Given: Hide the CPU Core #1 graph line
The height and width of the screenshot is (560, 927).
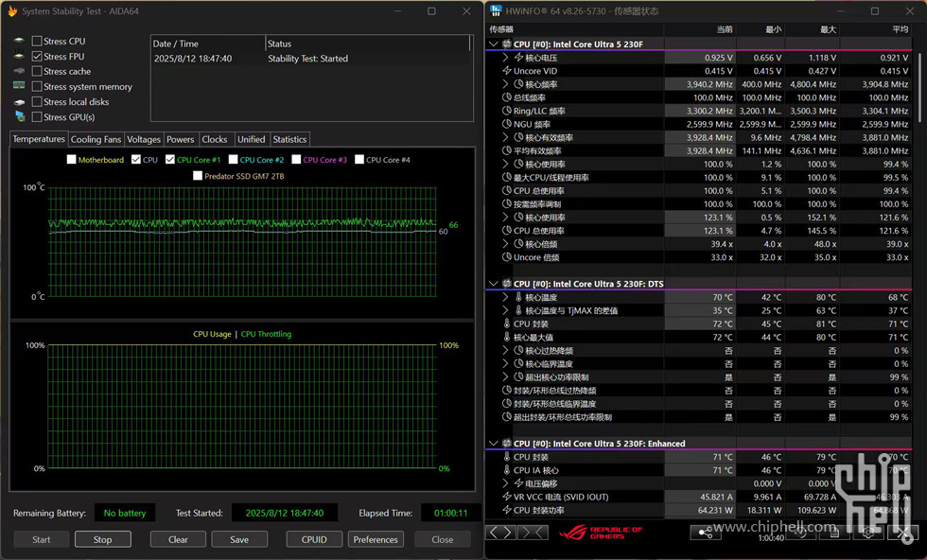Looking at the screenshot, I should 170,160.
